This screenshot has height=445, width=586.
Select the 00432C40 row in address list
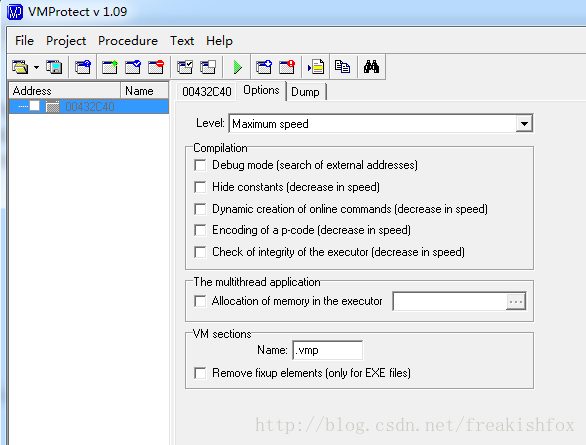click(89, 107)
